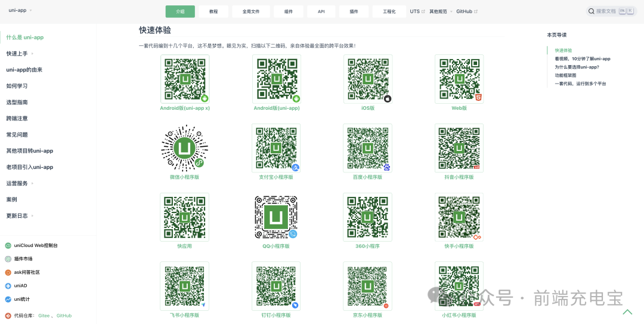The height and width of the screenshot is (324, 644).
Task: Open the 小红书小程序版 QR code
Action: [459, 286]
